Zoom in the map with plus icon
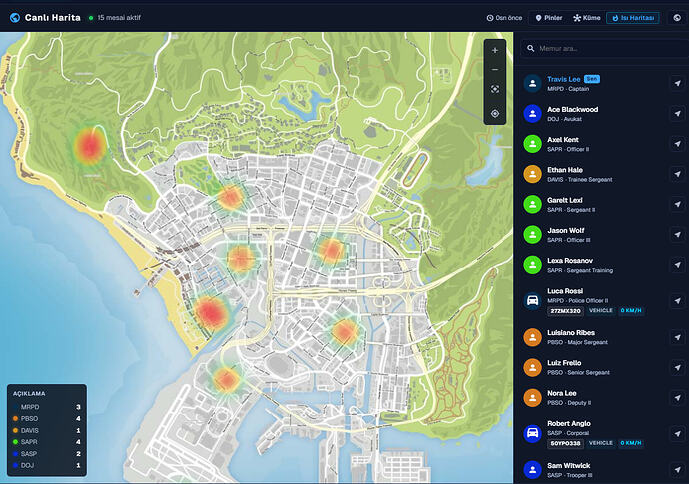The width and height of the screenshot is (689, 484). [x=495, y=51]
